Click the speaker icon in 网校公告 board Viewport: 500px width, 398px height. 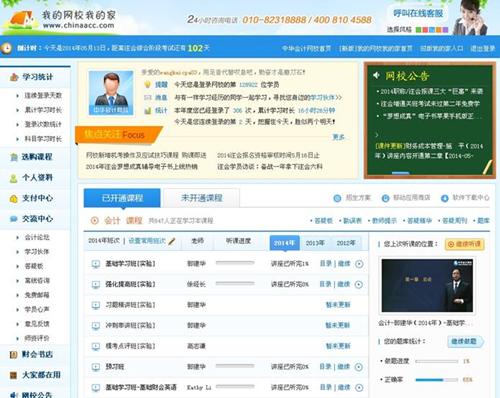coord(377,75)
